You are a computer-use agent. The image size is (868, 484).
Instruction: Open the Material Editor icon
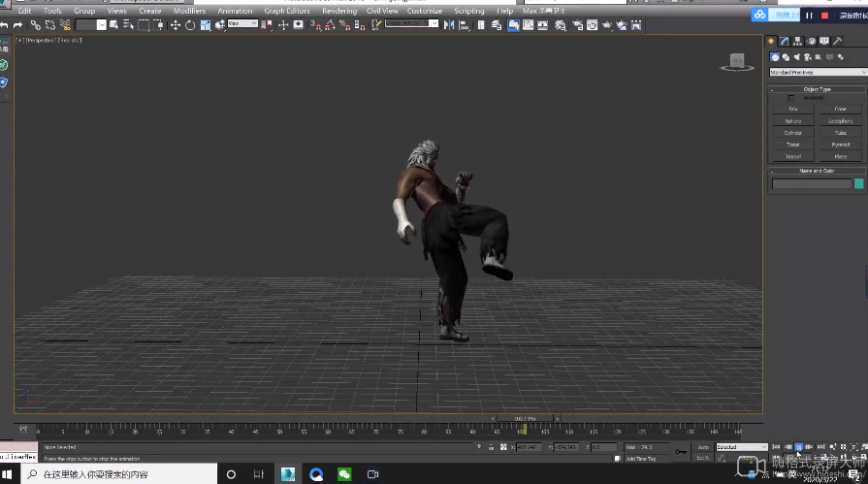(x=561, y=25)
